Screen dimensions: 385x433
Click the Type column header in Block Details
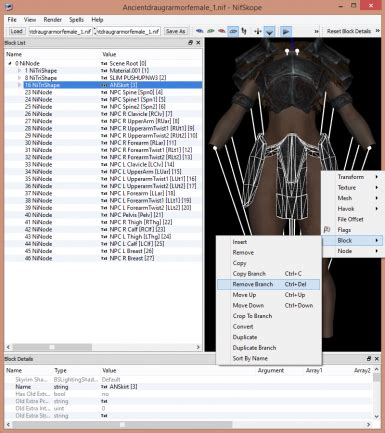(60, 370)
